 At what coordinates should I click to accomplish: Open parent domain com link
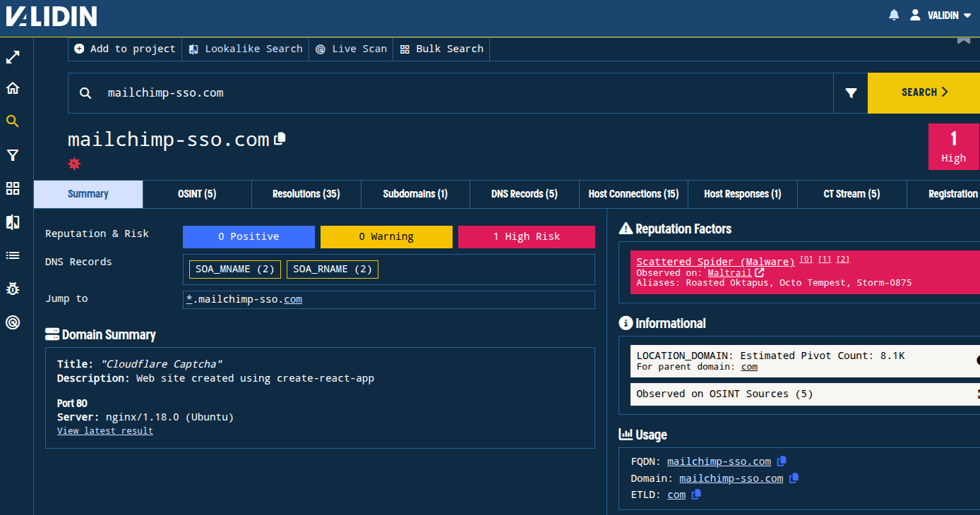[749, 367]
